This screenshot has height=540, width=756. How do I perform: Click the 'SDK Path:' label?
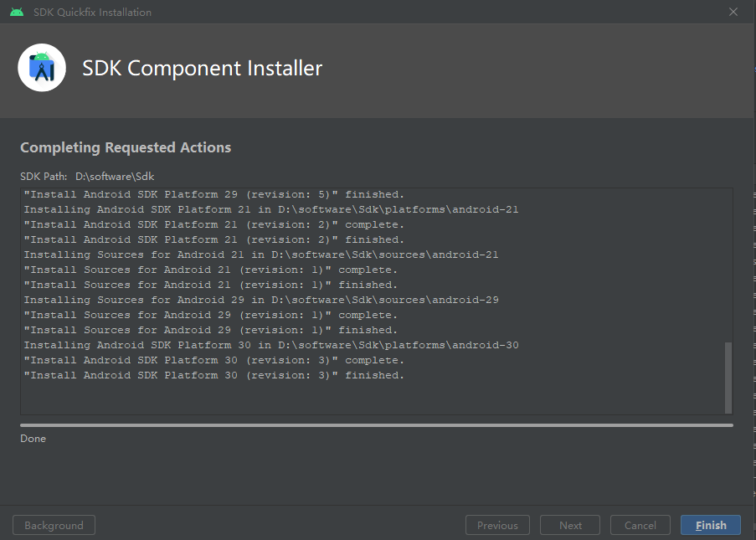[x=44, y=177]
